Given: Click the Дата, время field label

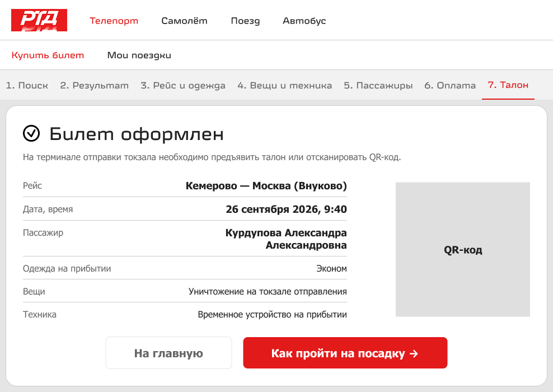Looking at the screenshot, I should [x=48, y=209].
